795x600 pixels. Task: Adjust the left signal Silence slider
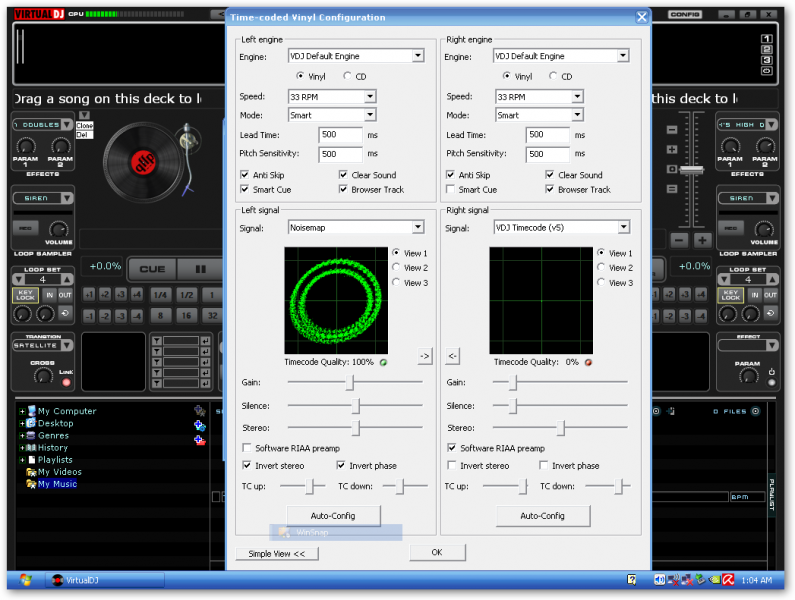355,405
